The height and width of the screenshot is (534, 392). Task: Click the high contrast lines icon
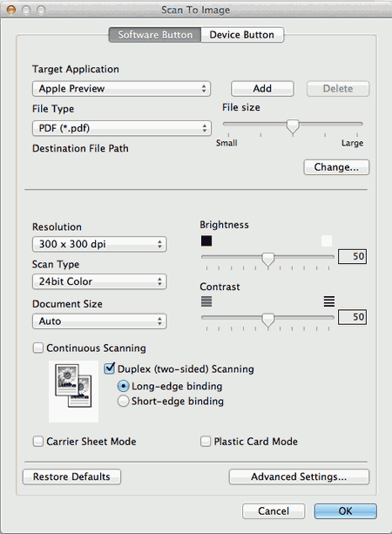tap(329, 301)
